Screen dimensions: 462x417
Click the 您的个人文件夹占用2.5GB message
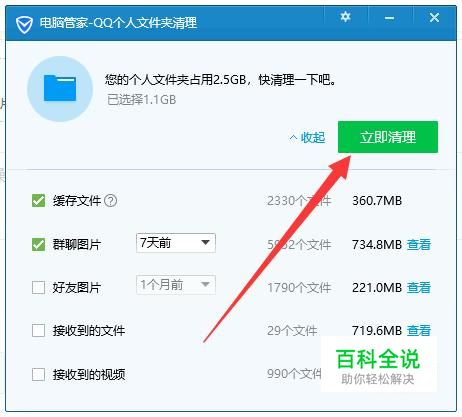(221, 80)
